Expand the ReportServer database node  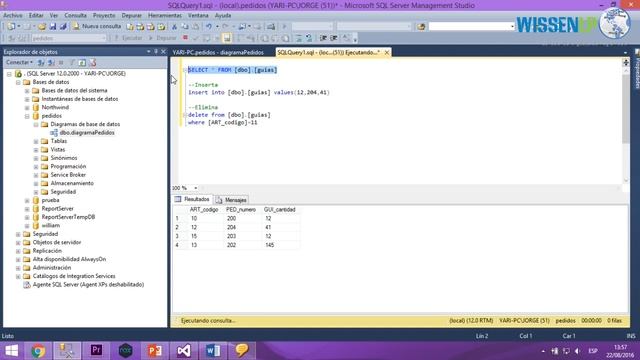27,209
